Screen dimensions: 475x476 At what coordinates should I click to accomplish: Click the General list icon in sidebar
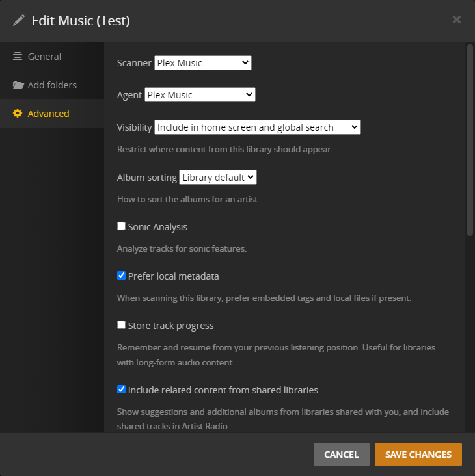pos(18,57)
